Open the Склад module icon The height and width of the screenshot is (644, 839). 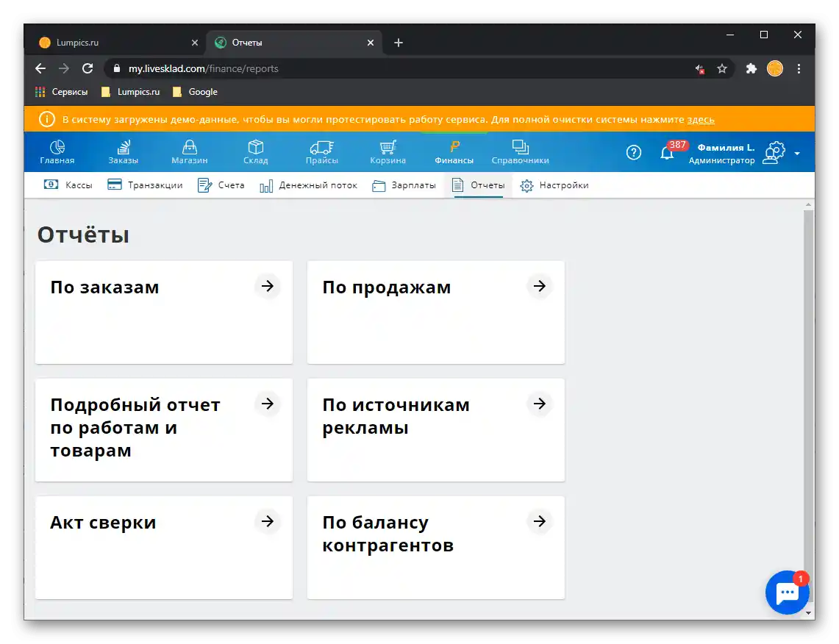point(255,146)
